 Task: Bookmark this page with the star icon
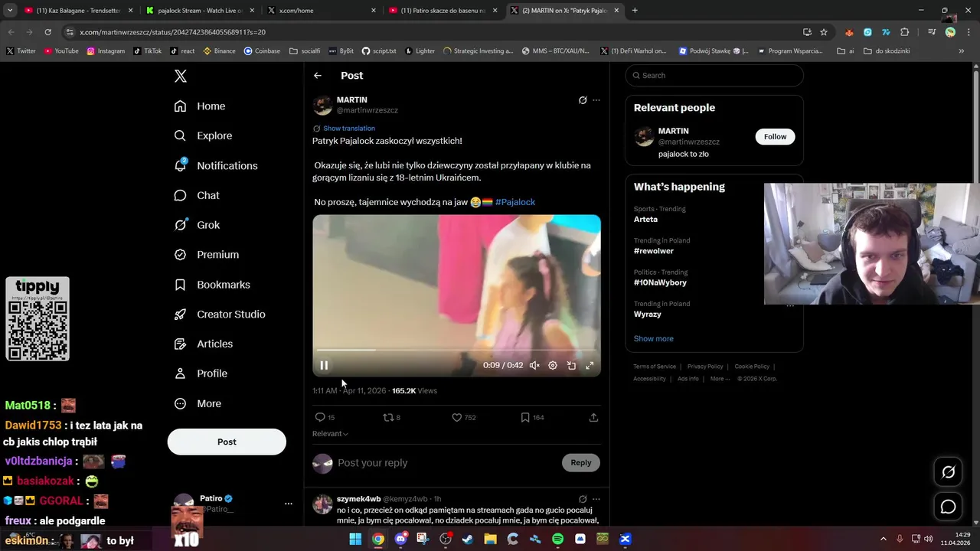click(824, 32)
